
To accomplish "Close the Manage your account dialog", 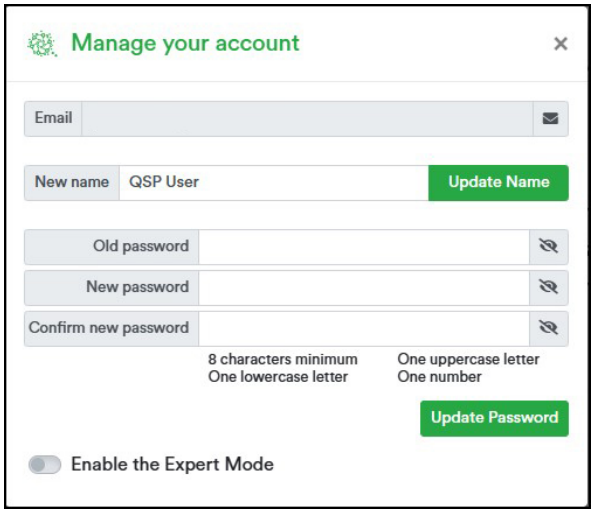I will 560,44.
